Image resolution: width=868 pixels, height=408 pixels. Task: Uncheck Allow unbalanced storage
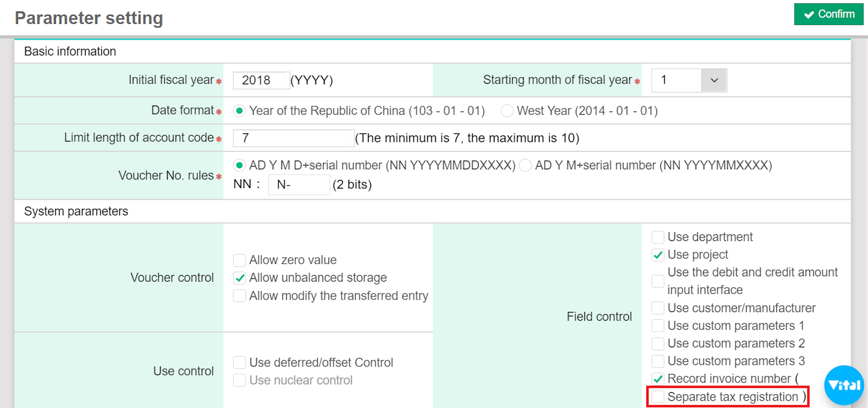tap(239, 278)
